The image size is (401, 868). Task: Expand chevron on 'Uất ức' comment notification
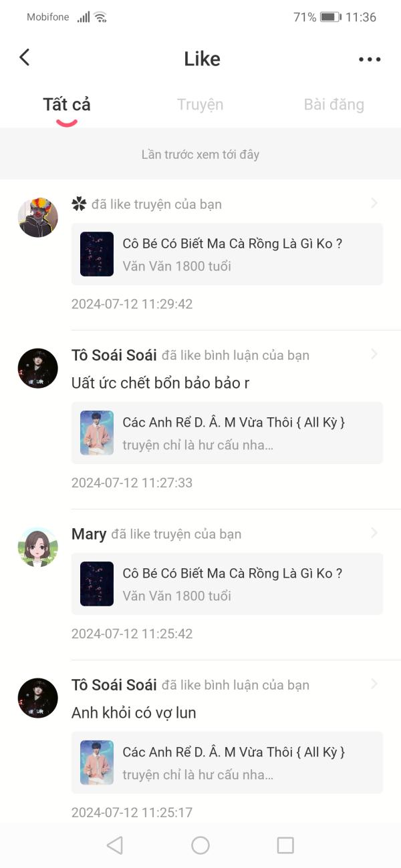pos(374,354)
